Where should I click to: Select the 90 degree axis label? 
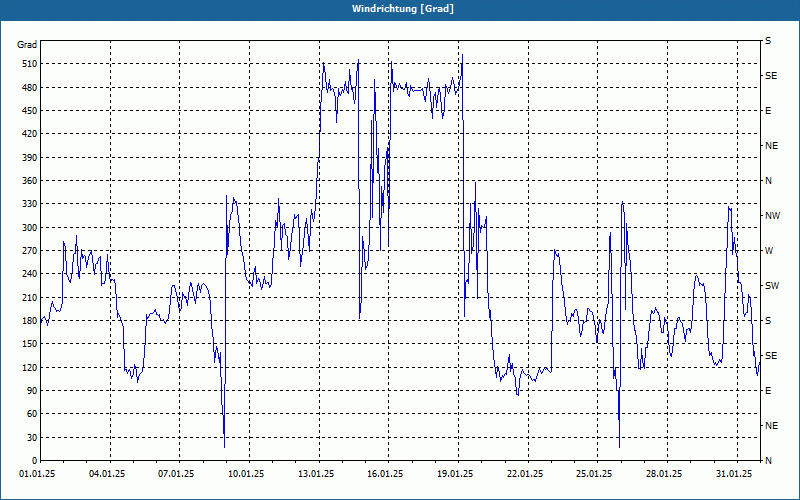(x=32, y=391)
